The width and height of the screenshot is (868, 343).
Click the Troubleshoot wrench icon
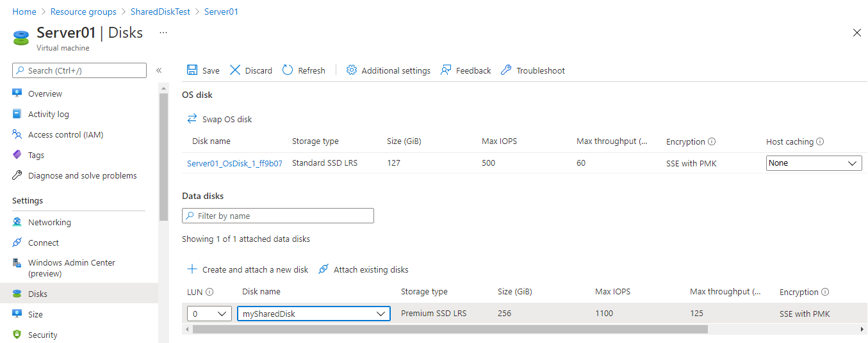(x=506, y=70)
